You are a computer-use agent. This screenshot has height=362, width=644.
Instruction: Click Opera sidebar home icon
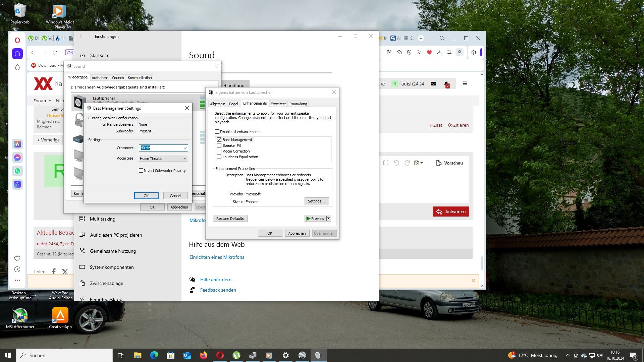pyautogui.click(x=17, y=54)
